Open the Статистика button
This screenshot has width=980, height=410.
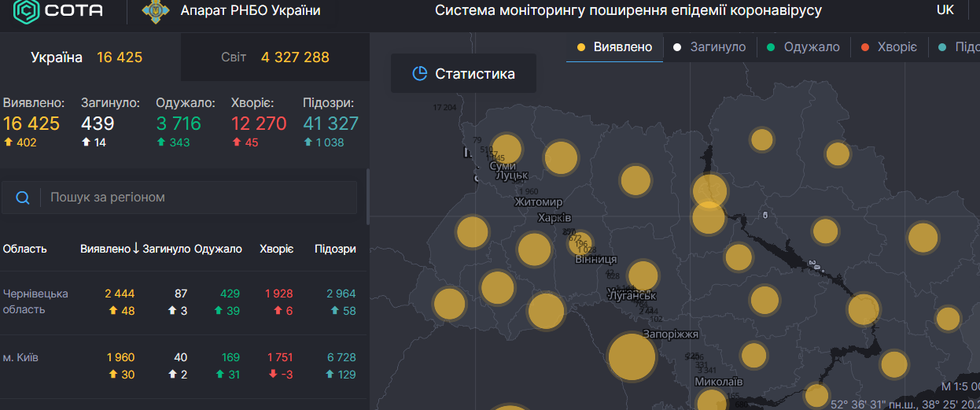pos(464,74)
